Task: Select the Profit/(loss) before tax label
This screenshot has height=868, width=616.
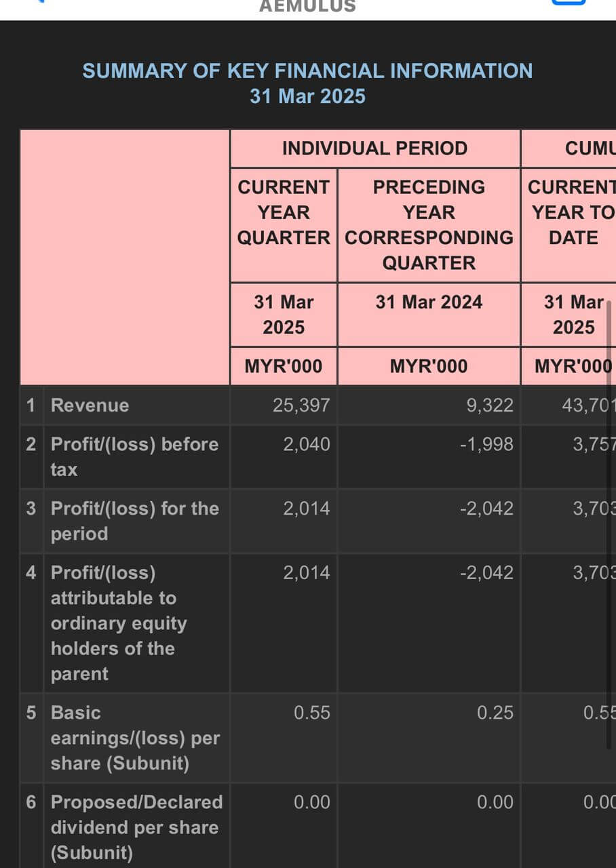Action: coord(134,457)
